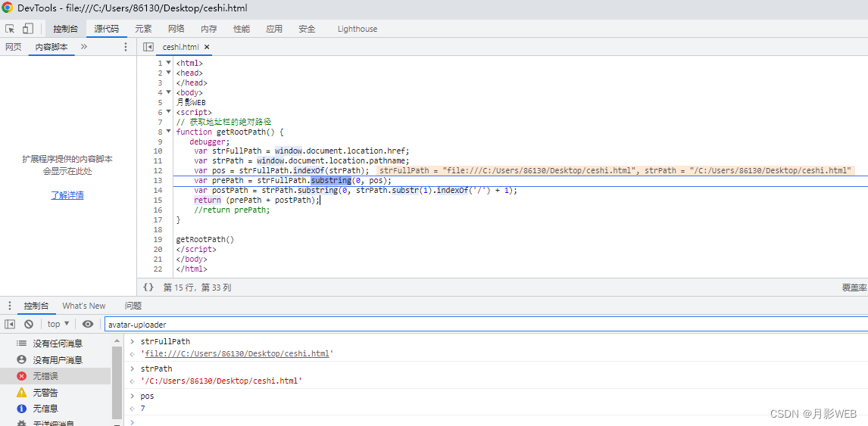The height and width of the screenshot is (426, 868).
Task: Open the 安全 panel tab
Action: point(307,29)
